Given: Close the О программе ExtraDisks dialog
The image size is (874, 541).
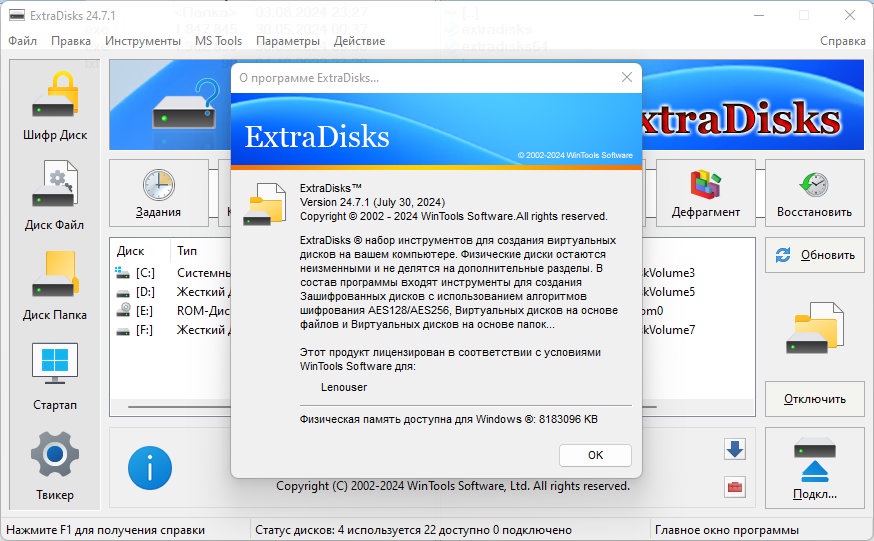Looking at the screenshot, I should [627, 77].
